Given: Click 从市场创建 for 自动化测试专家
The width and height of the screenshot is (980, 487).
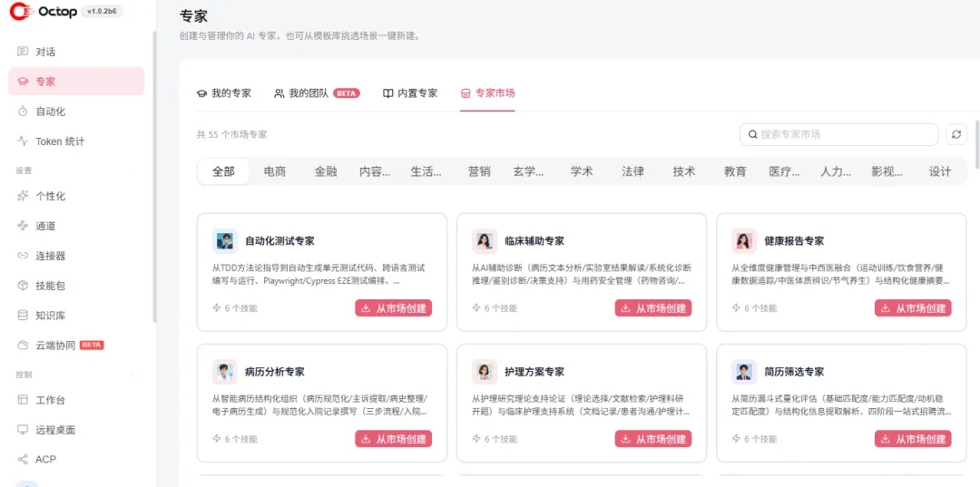Looking at the screenshot, I should (x=394, y=307).
